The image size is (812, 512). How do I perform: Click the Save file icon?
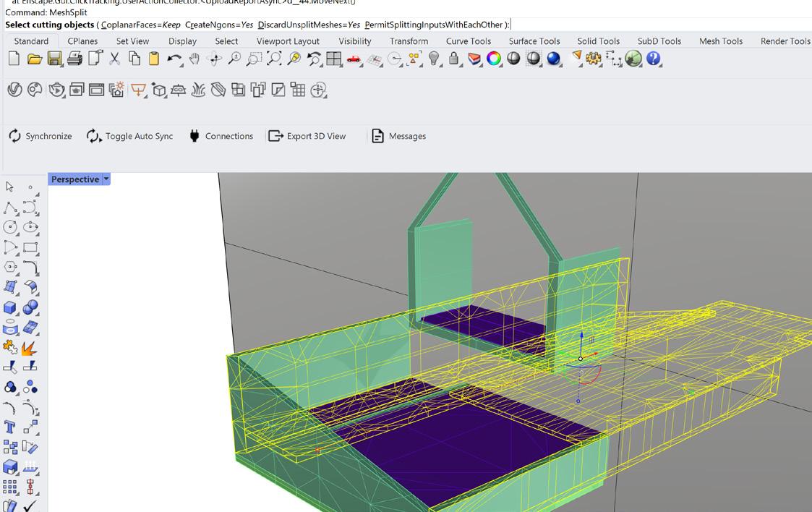(55, 59)
